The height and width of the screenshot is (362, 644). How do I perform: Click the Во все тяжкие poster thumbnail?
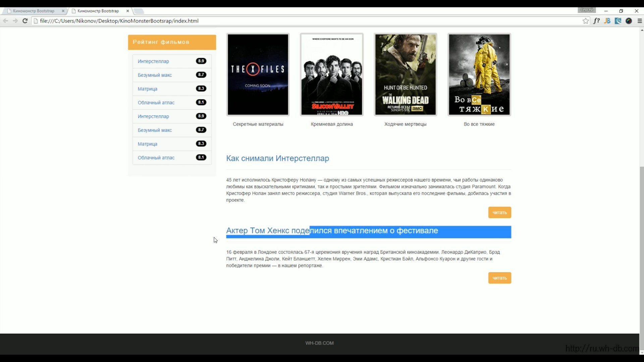click(x=479, y=74)
